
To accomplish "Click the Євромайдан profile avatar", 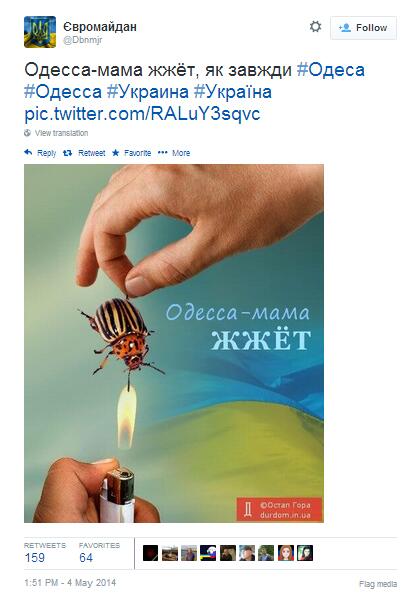I will (x=40, y=32).
